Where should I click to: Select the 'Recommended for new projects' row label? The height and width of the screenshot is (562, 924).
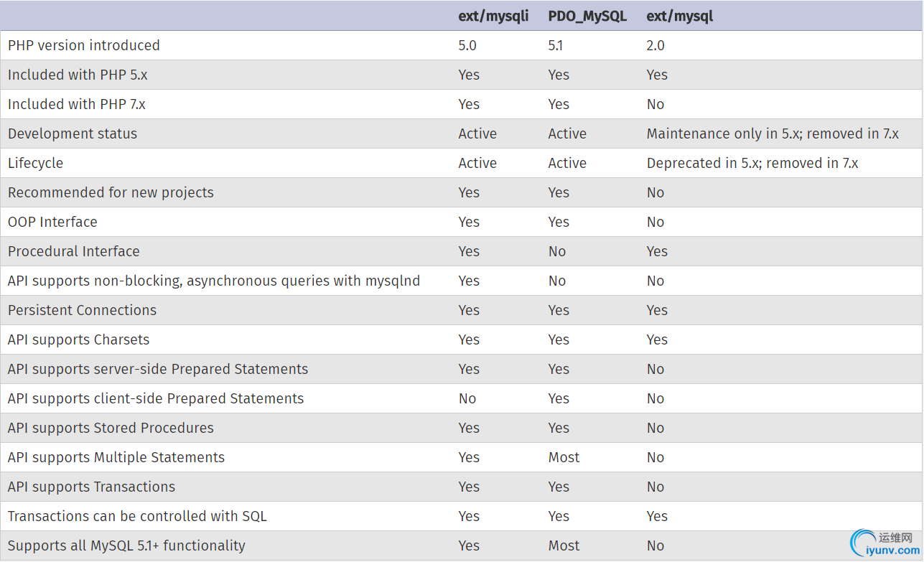pos(111,192)
